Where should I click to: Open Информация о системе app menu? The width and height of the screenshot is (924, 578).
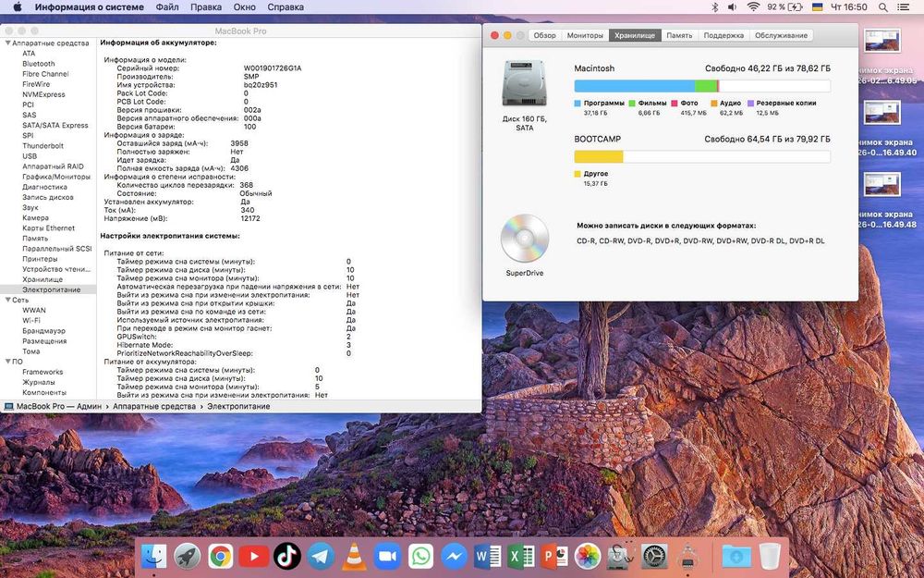pos(90,7)
